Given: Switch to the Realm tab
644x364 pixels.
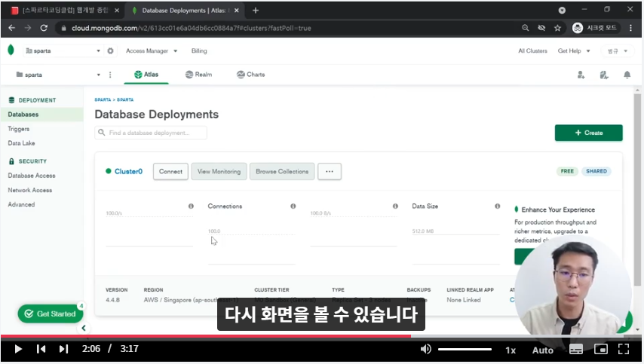Looking at the screenshot, I should point(199,75).
